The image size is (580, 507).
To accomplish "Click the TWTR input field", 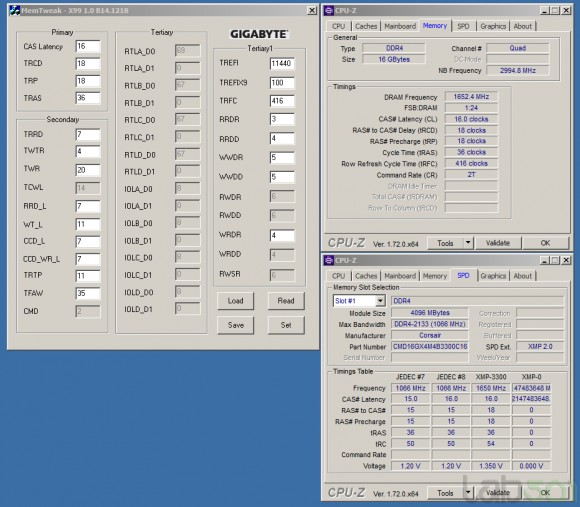I will [88, 151].
